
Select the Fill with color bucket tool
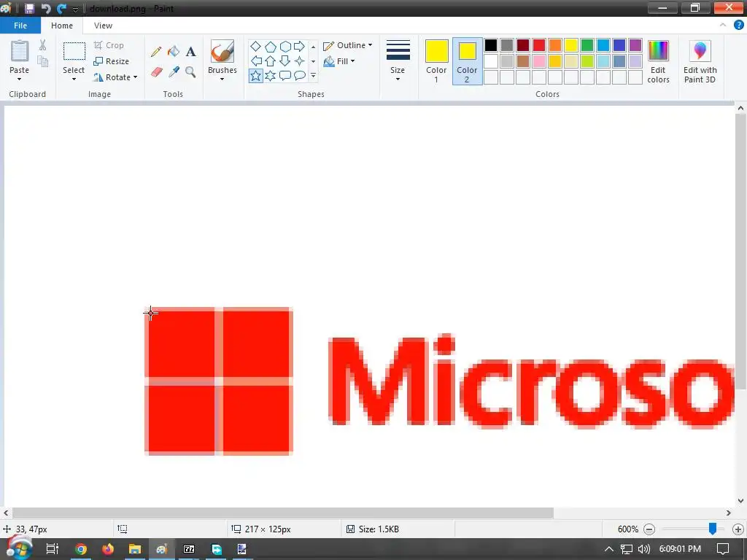[x=174, y=52]
